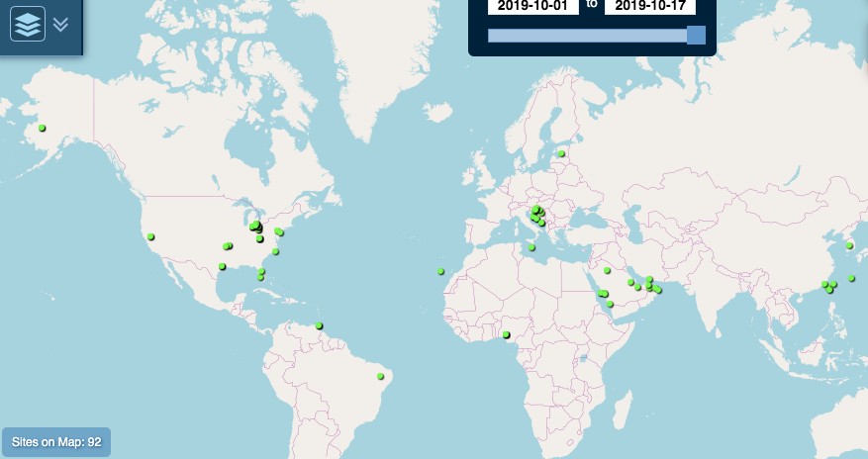868x459 pixels.
Task: Select the marker on northern South America coast
Action: 319,325
